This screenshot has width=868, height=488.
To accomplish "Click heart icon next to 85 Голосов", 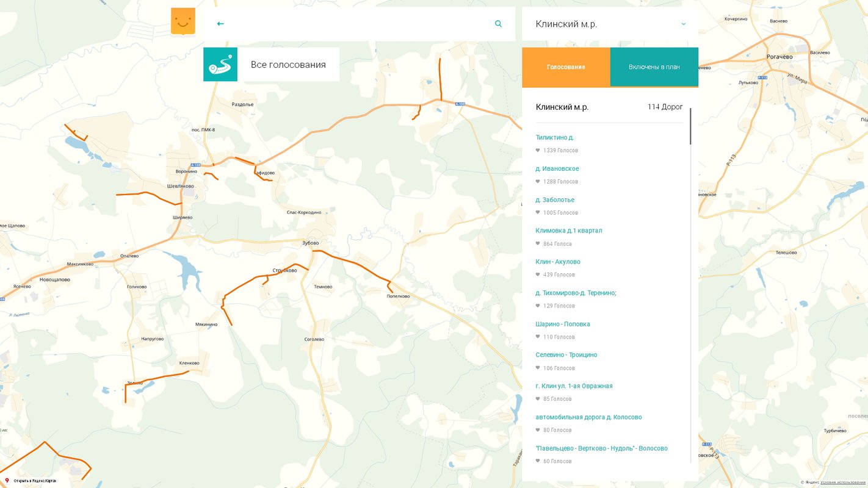I will click(x=538, y=399).
